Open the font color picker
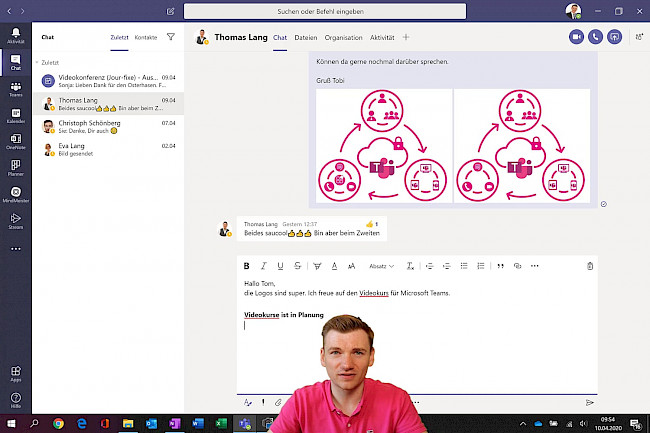The width and height of the screenshot is (650, 433). (333, 266)
